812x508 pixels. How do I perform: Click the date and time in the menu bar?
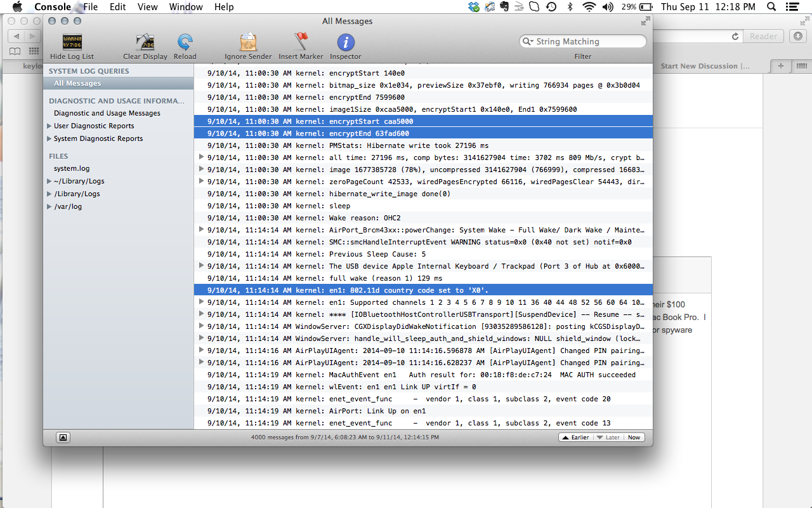click(708, 7)
